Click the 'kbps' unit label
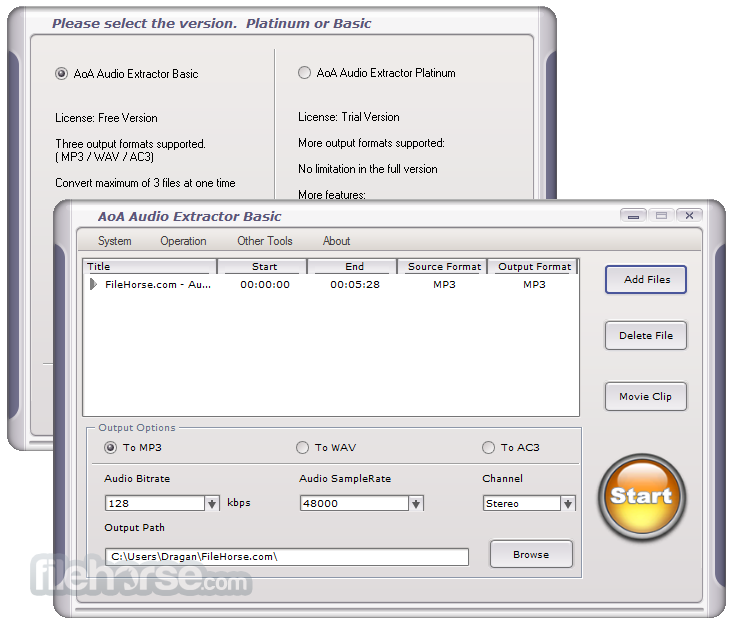The height and width of the screenshot is (626, 732). coord(239,503)
